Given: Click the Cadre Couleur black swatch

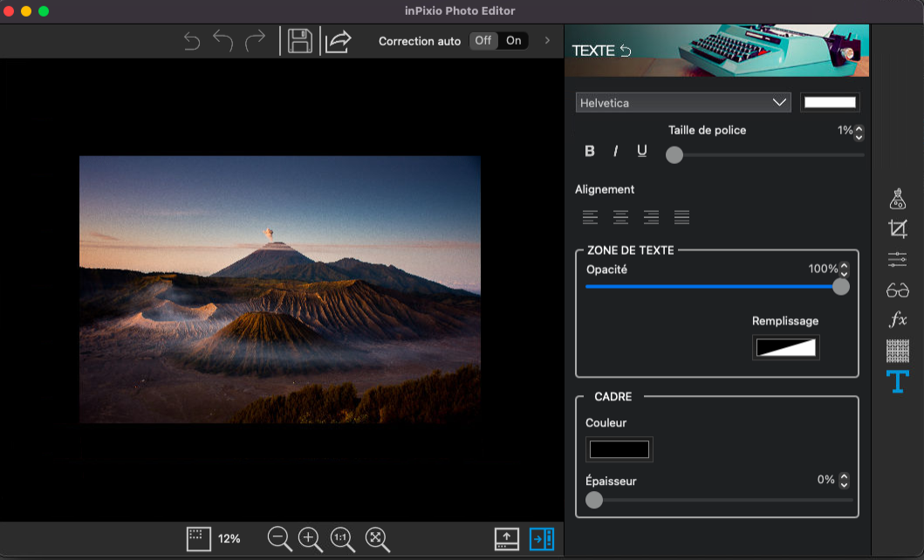Looking at the screenshot, I should tap(619, 449).
